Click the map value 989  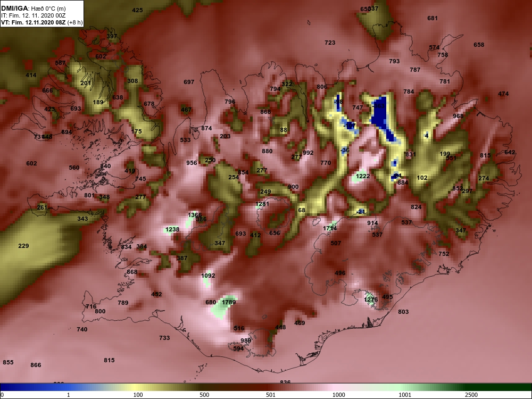pyautogui.click(x=246, y=340)
